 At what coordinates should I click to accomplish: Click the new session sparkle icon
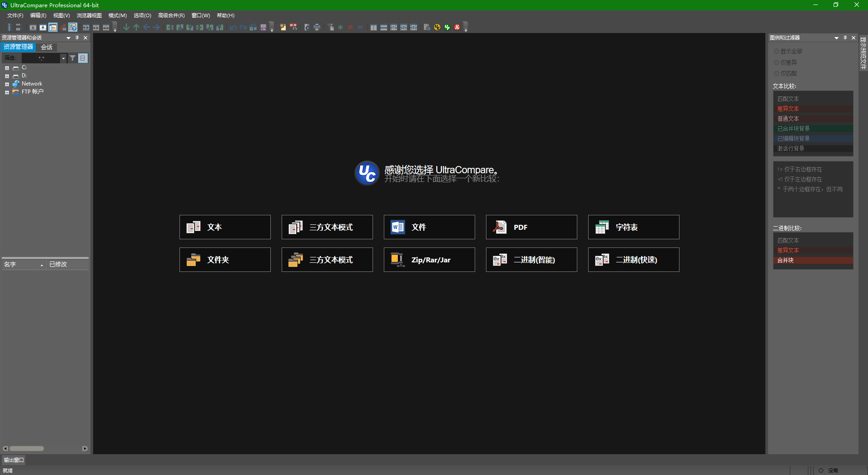pyautogui.click(x=283, y=27)
